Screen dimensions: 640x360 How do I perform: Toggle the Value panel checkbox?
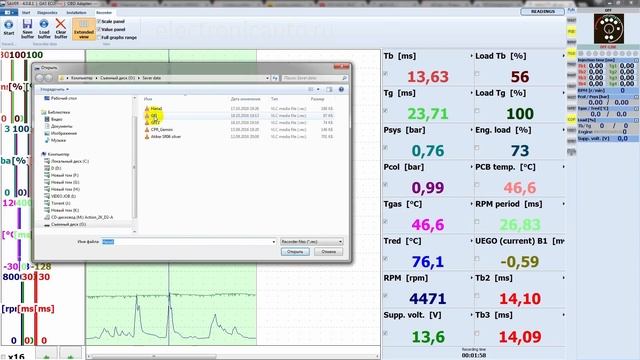pyautogui.click(x=99, y=29)
